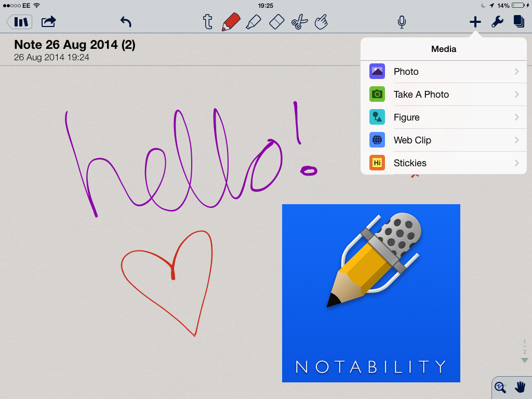Expand the Figure row chevron
The height and width of the screenshot is (399, 532).
[x=517, y=117]
